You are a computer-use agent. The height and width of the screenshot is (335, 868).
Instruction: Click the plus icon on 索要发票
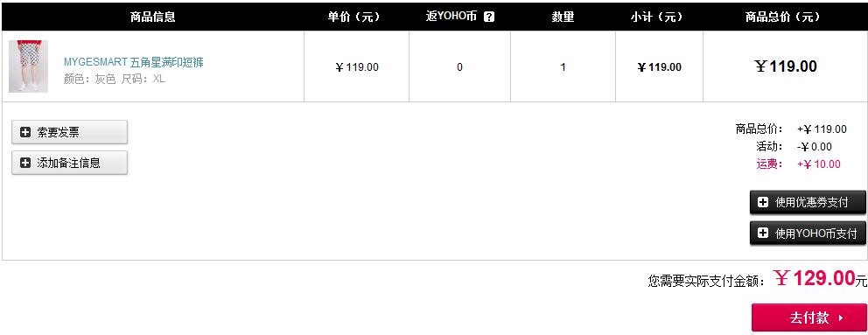pos(25,132)
